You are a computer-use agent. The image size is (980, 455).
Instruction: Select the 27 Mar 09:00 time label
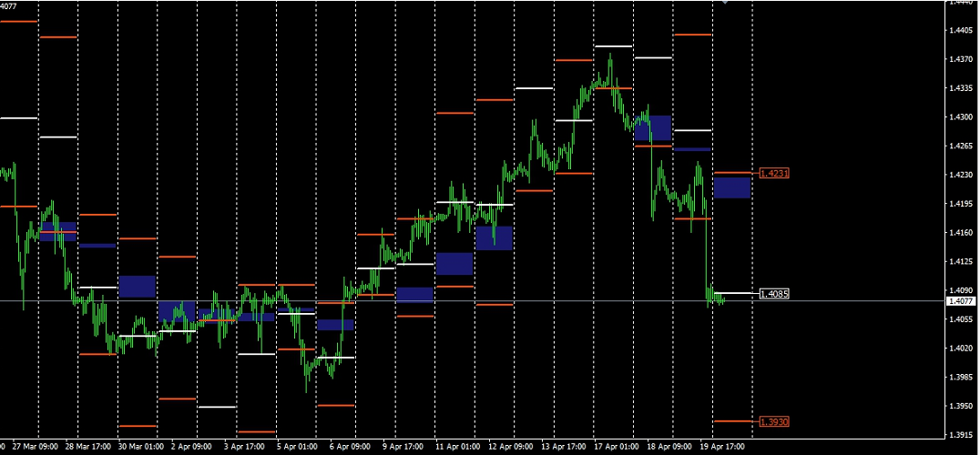(x=36, y=447)
